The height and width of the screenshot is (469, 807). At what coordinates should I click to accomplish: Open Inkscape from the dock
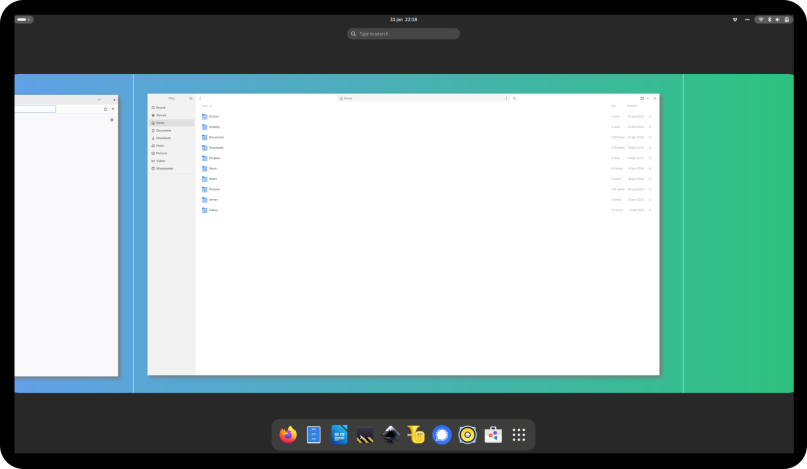391,435
